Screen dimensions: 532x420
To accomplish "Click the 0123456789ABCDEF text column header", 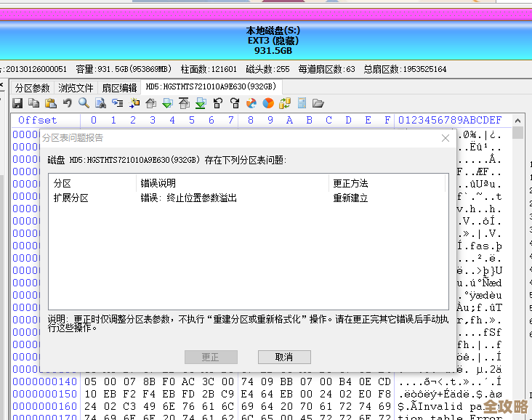I will tap(450, 120).
